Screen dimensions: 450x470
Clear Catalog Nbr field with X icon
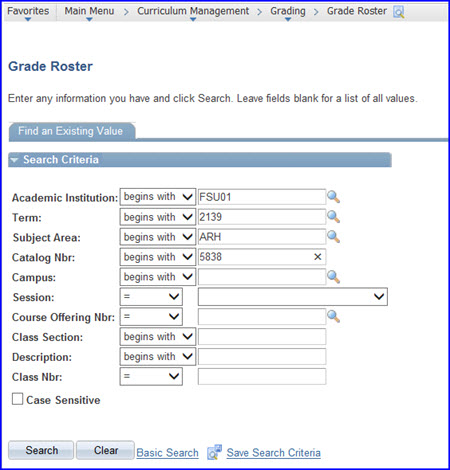click(x=318, y=257)
